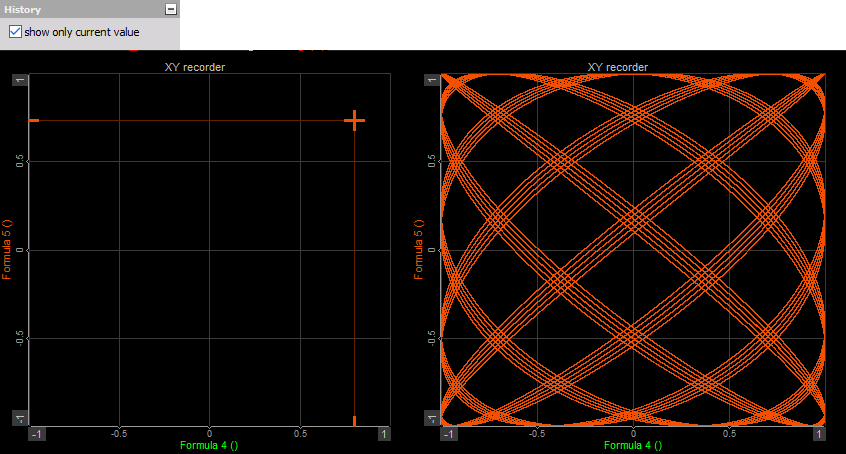The image size is (846, 454).
Task: Click the History panel header
Action: (x=90, y=9)
